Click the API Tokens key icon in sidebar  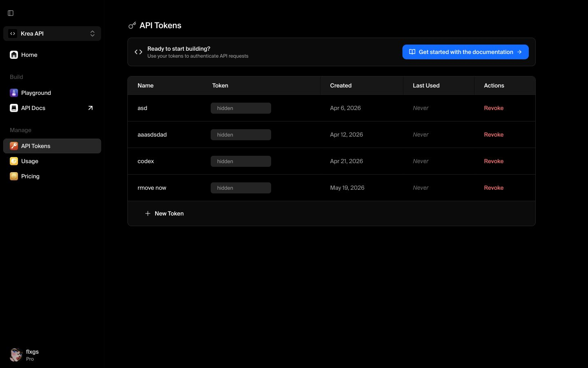tap(14, 146)
